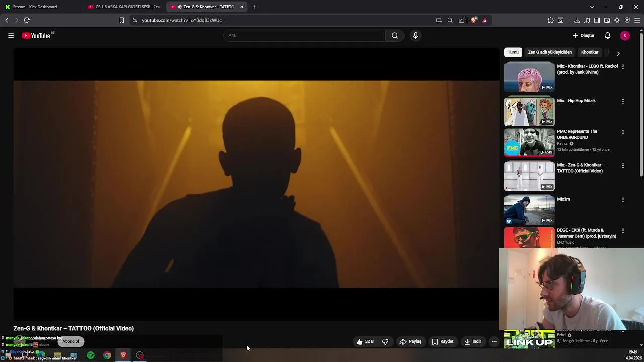Click the URL address bar
The image size is (644, 362).
coord(282,20)
